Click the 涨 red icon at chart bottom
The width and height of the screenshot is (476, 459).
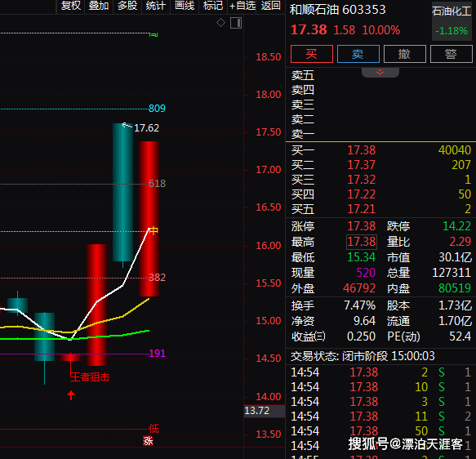(x=148, y=440)
